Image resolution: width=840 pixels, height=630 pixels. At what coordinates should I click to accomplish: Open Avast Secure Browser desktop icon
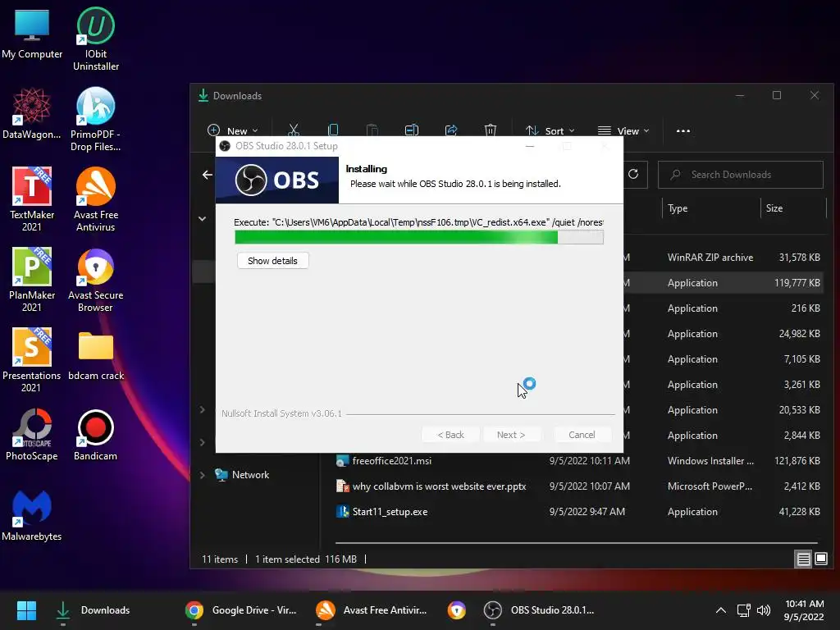pyautogui.click(x=96, y=280)
